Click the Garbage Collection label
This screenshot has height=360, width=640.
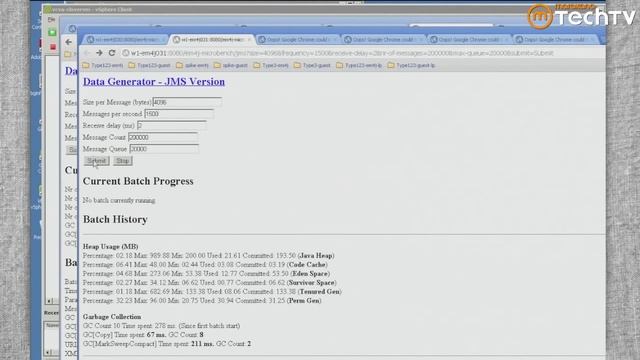[x=112, y=317]
